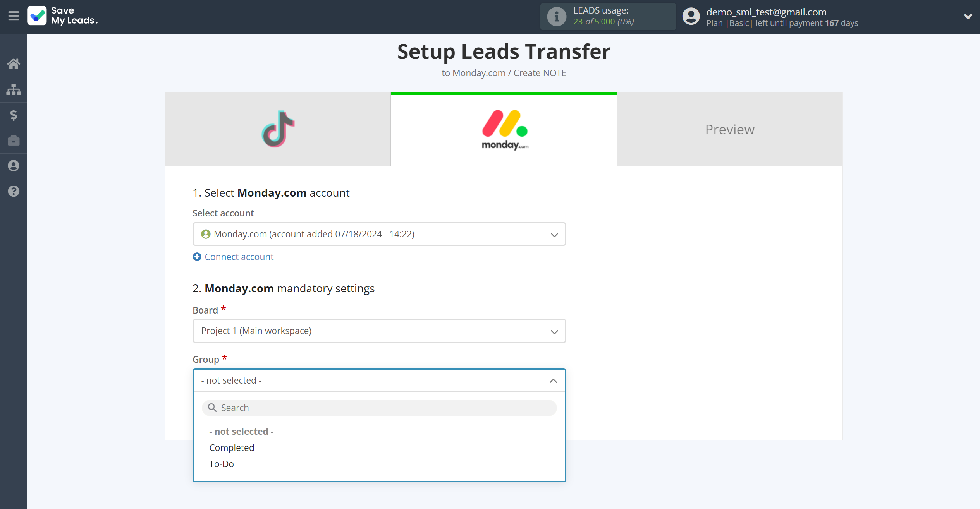Click the help/question mark icon

[x=14, y=192]
